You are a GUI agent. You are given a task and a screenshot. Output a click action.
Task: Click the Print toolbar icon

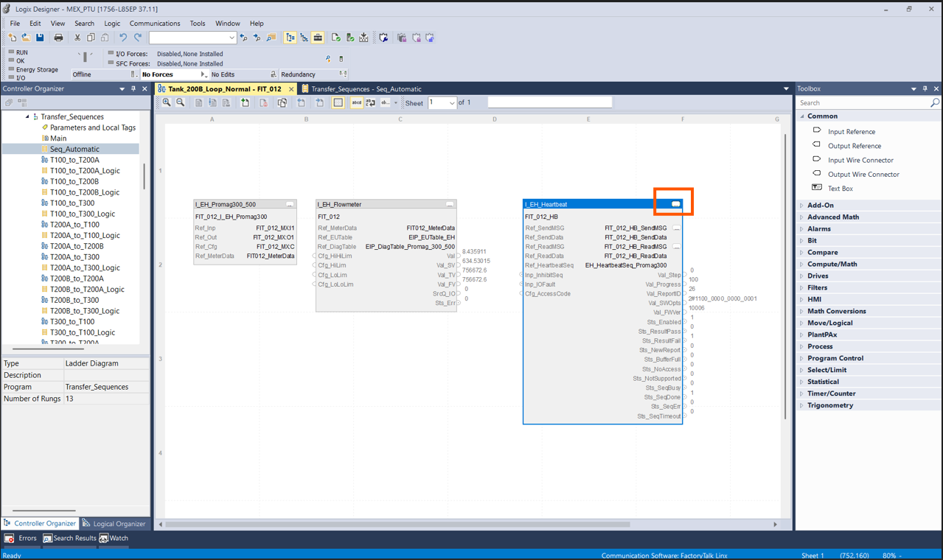59,38
